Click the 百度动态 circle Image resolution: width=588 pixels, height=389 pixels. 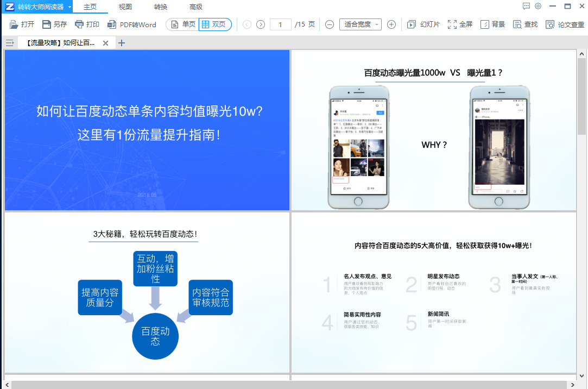click(155, 336)
